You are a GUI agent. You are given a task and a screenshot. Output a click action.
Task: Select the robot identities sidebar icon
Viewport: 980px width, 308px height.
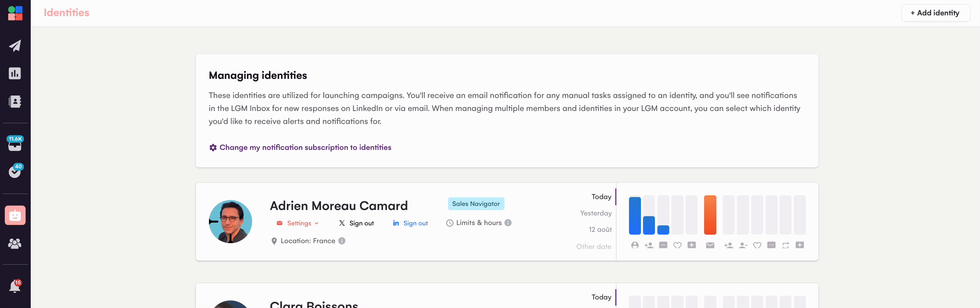15,215
